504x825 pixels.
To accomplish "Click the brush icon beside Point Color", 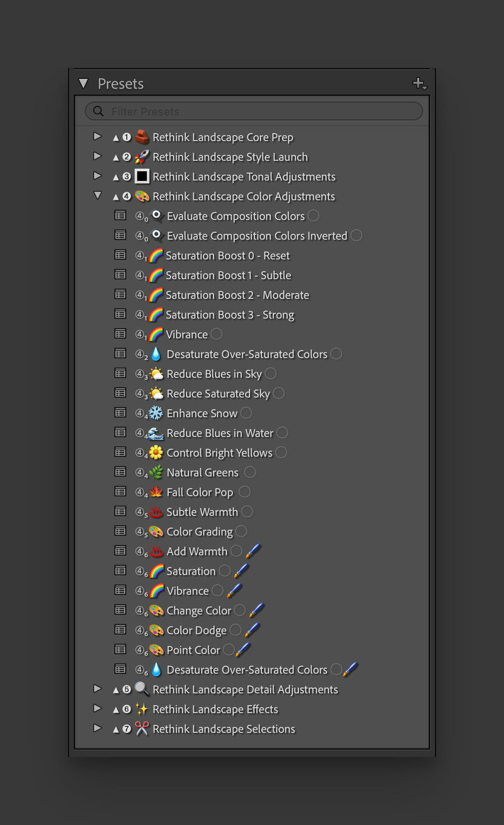I will pos(243,650).
